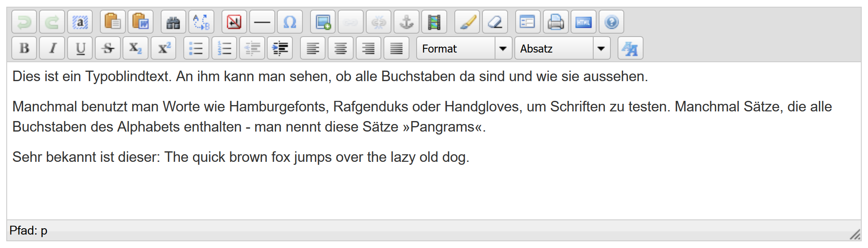Remove formatting with the eraser icon
The width and height of the screenshot is (868, 248).
point(495,22)
